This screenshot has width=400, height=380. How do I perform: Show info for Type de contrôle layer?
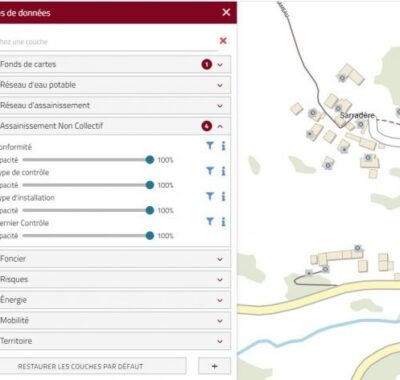coord(223,171)
